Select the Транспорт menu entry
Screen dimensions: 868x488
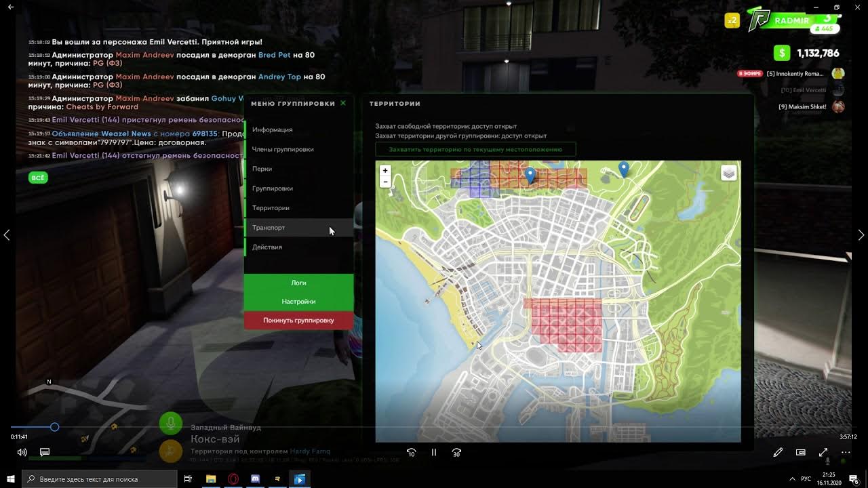coord(298,228)
